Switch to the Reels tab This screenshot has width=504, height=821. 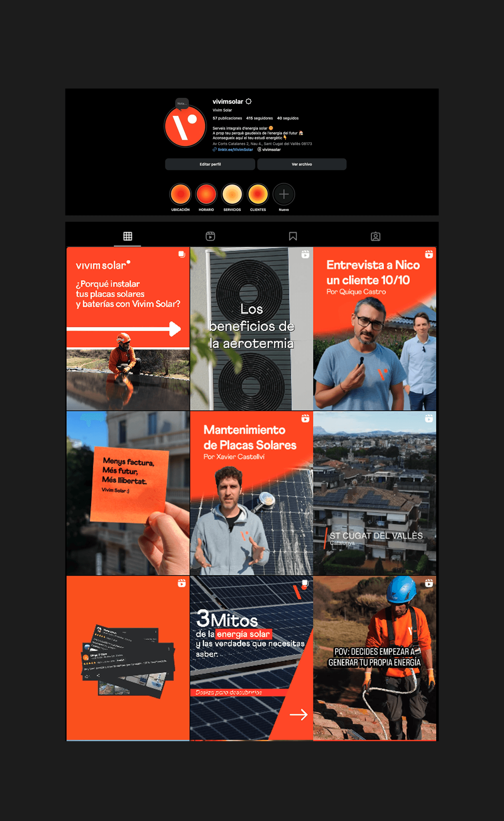pyautogui.click(x=210, y=236)
